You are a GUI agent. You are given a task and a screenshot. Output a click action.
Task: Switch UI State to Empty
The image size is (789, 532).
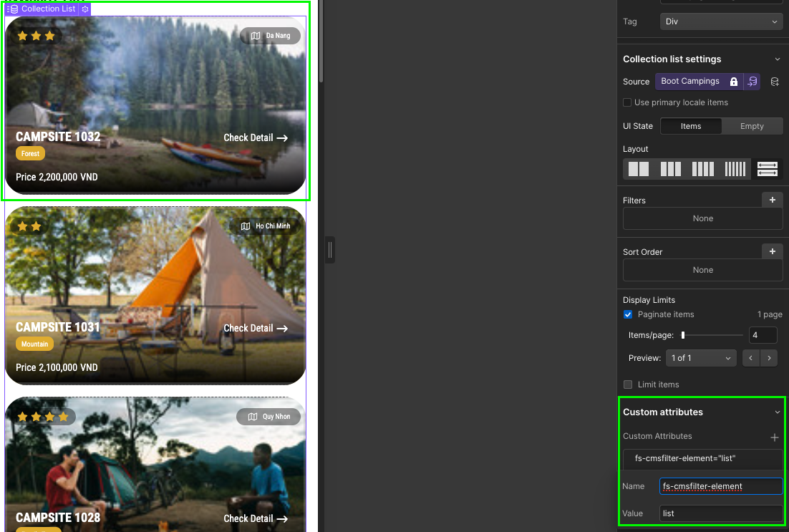(x=752, y=126)
